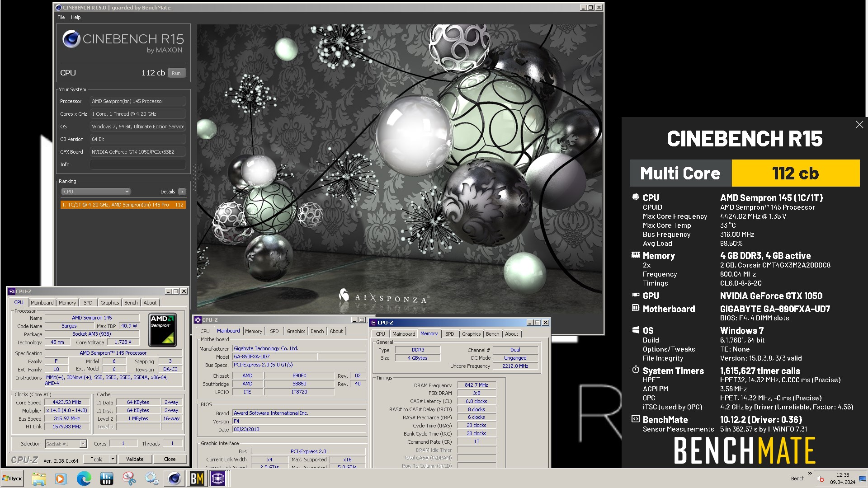The height and width of the screenshot is (488, 868).
Task: Open Graphics tab in middle CPU-Z window
Action: pos(296,331)
